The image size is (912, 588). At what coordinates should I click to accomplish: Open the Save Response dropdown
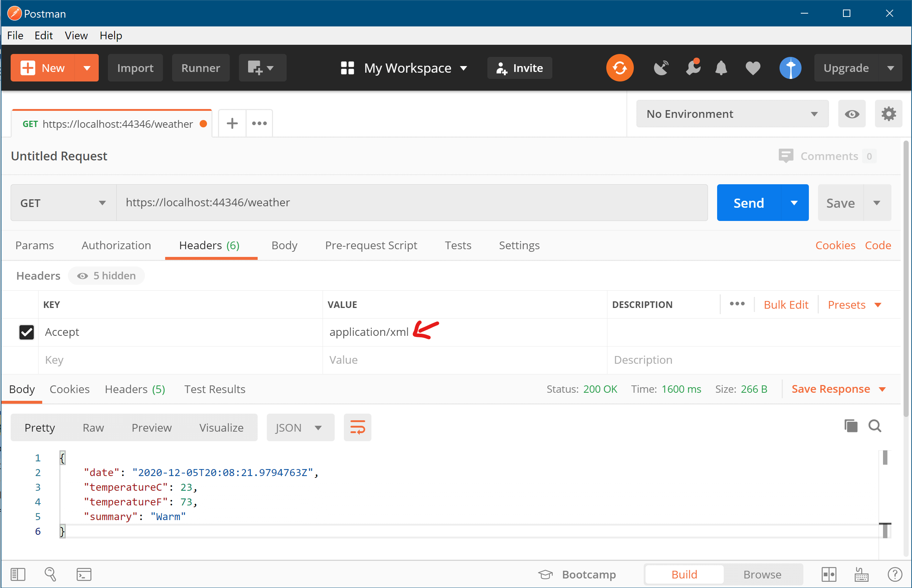(839, 389)
